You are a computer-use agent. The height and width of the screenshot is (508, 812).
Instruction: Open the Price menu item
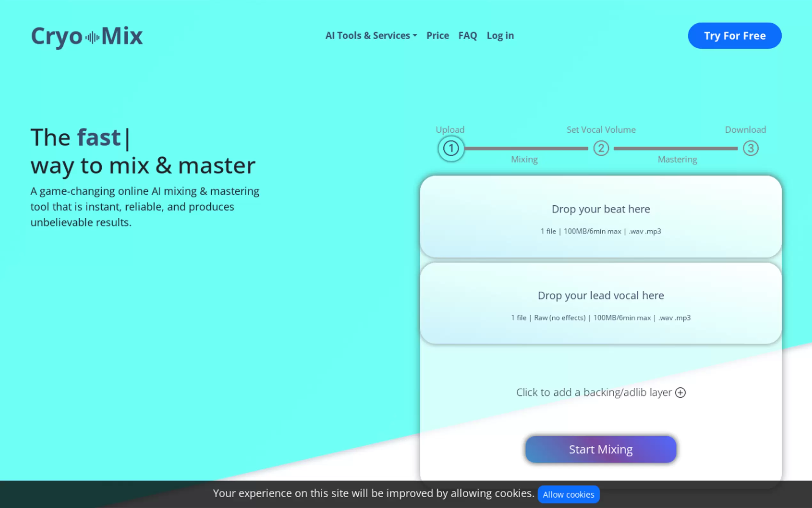[437, 36]
